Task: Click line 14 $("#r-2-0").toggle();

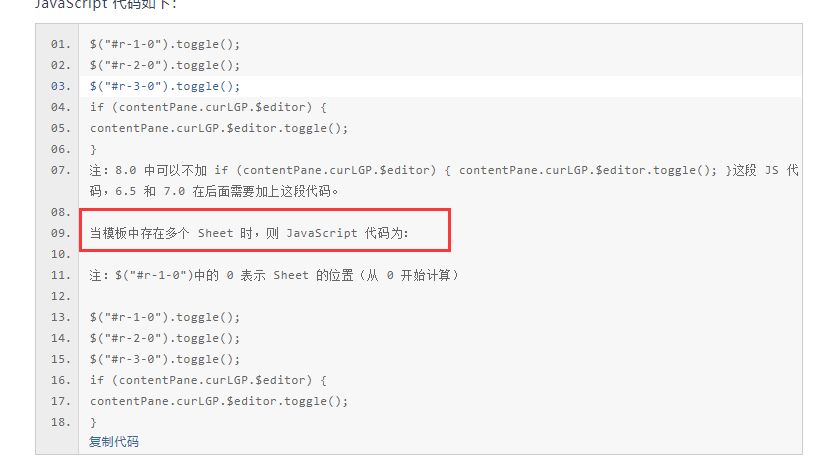Action: (x=165, y=338)
